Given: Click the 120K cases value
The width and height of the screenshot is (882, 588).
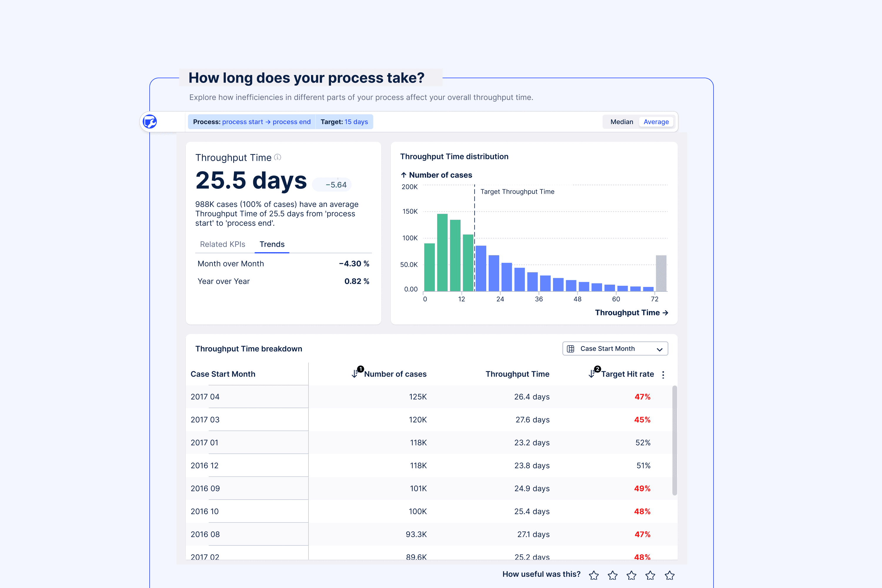Looking at the screenshot, I should (x=418, y=420).
